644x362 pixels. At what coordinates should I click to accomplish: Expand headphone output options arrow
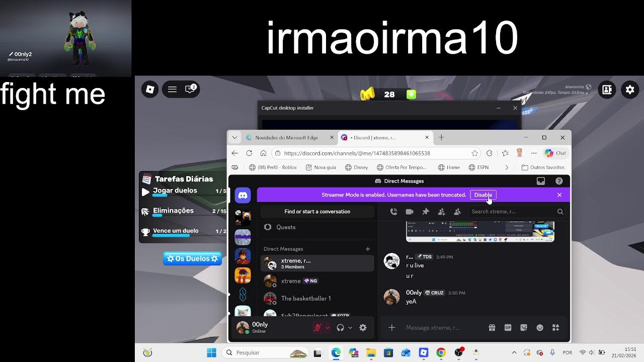pyautogui.click(x=350, y=327)
